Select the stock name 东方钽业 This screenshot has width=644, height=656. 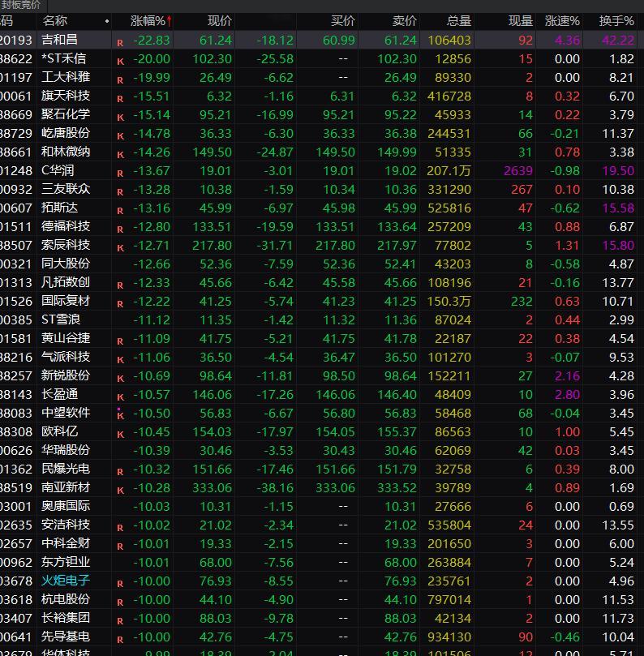point(66,562)
